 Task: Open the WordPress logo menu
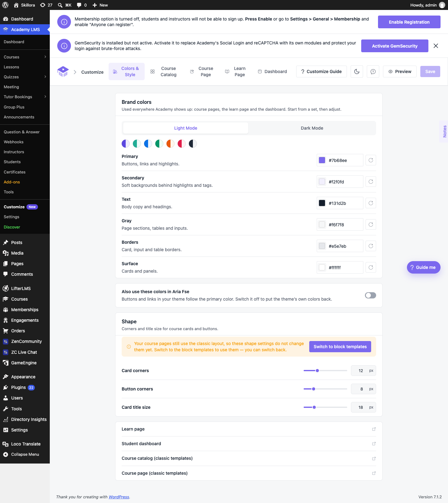click(x=5, y=5)
